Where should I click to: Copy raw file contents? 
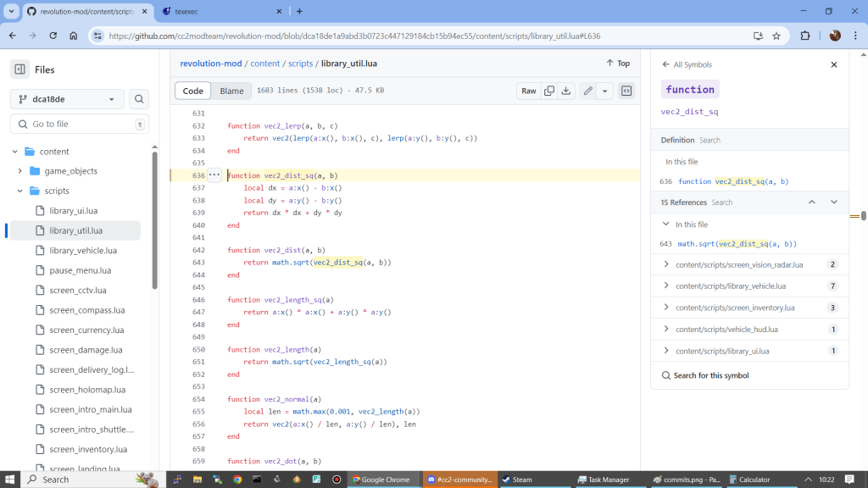click(x=549, y=91)
